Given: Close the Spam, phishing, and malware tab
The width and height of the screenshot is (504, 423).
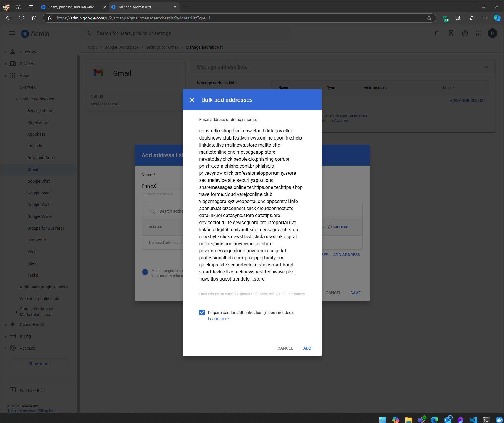Looking at the screenshot, I should [x=105, y=7].
